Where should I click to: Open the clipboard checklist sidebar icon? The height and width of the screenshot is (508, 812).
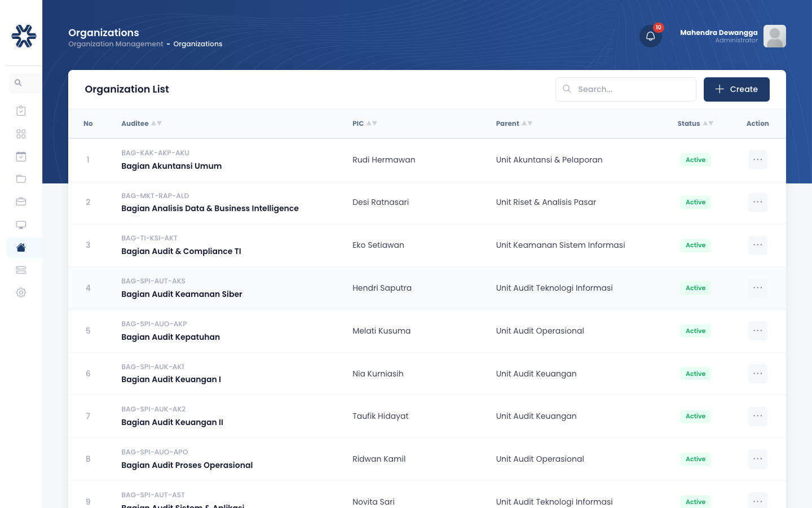tap(21, 111)
